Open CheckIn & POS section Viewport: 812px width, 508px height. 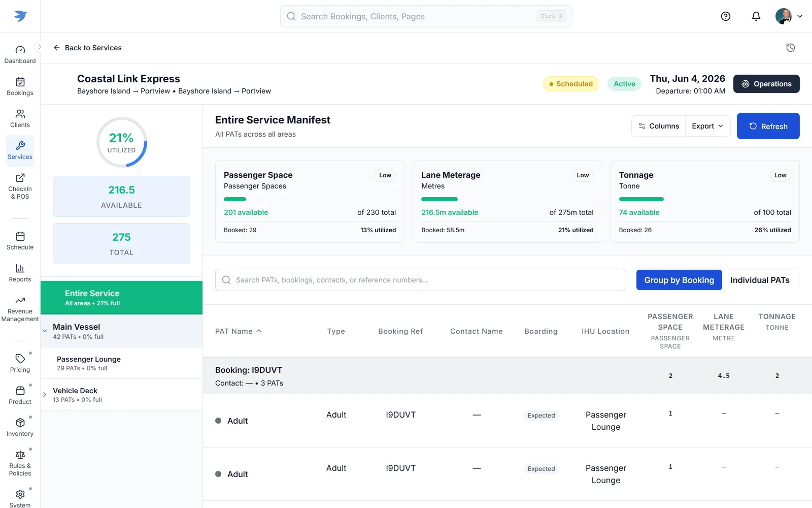pyautogui.click(x=20, y=186)
